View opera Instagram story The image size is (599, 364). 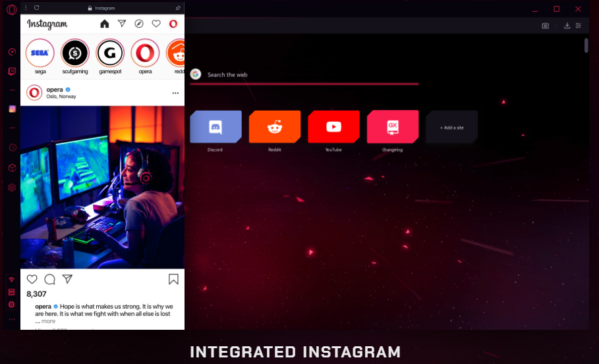(145, 53)
